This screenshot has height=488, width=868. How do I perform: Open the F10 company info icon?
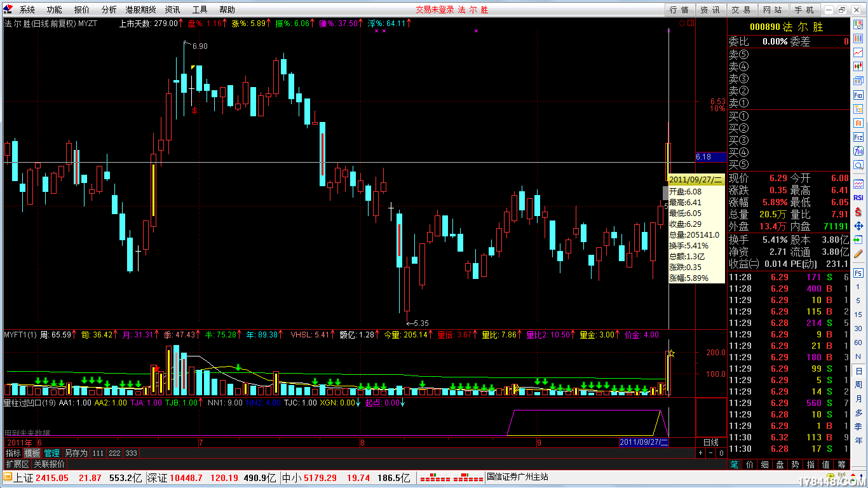coord(858,95)
